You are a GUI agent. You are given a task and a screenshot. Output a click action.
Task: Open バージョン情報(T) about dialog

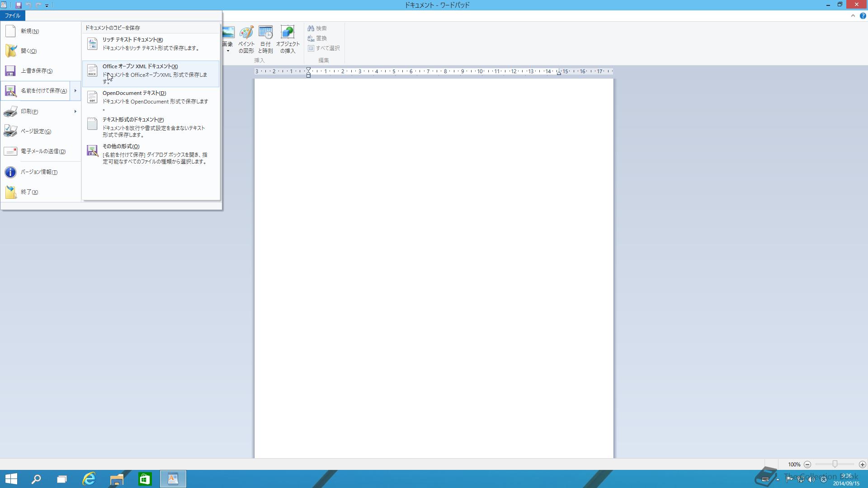click(x=41, y=172)
